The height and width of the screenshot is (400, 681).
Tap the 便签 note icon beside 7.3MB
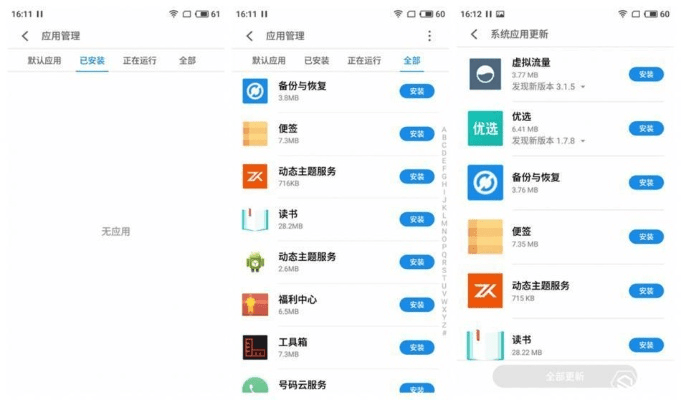[x=255, y=134]
